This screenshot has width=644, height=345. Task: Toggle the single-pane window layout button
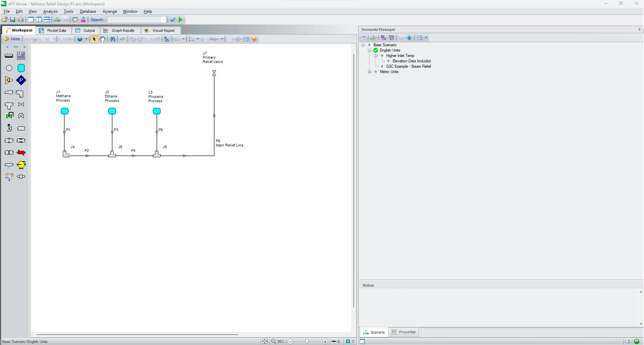pos(31,20)
